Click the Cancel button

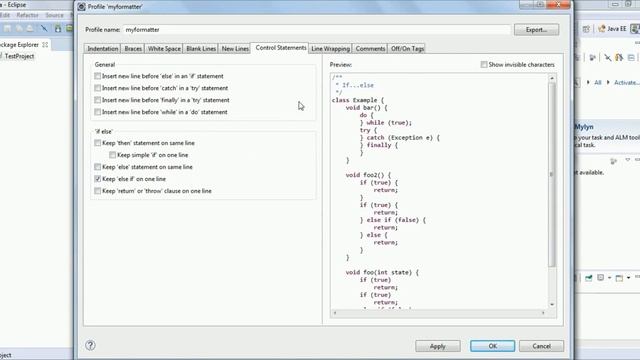pyautogui.click(x=541, y=346)
